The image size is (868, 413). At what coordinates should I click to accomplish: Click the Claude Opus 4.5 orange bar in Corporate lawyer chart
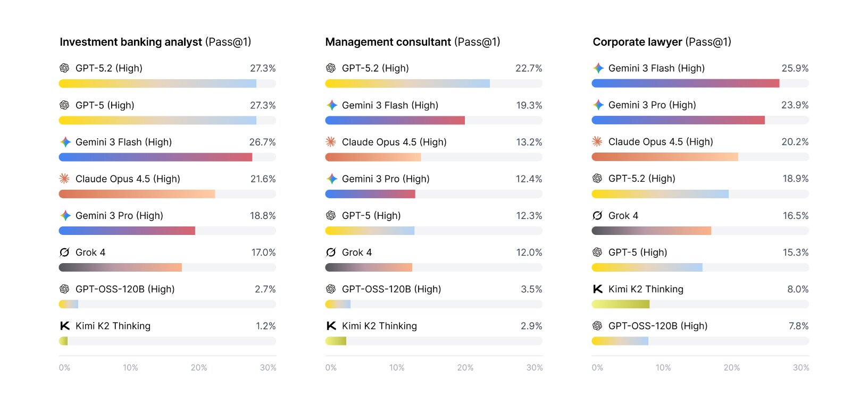point(664,157)
